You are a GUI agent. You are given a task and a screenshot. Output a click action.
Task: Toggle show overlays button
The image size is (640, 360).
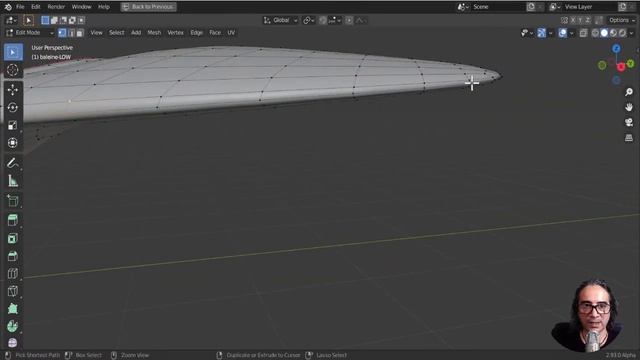[562, 33]
